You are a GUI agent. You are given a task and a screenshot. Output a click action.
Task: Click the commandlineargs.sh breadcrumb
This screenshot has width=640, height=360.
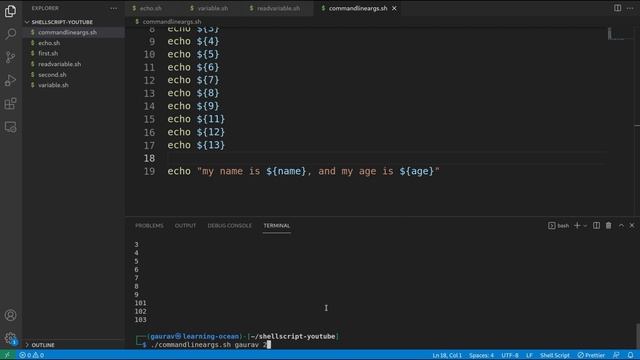172,22
